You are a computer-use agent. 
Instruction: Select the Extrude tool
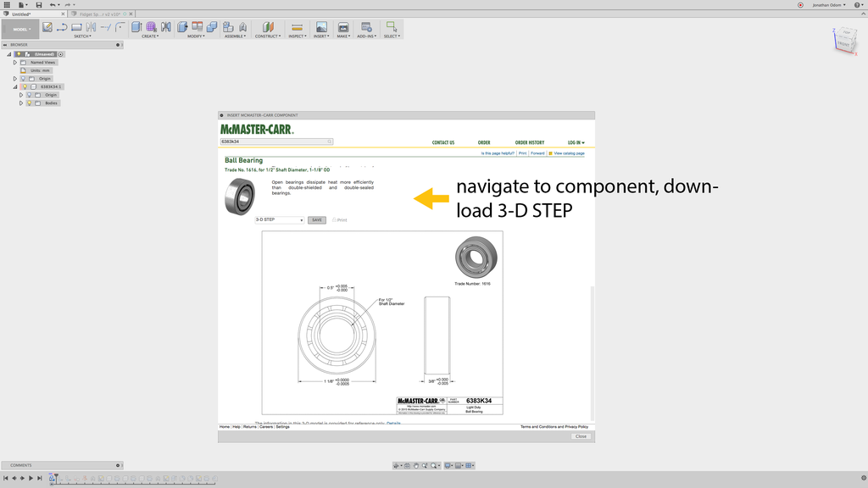[x=136, y=26]
